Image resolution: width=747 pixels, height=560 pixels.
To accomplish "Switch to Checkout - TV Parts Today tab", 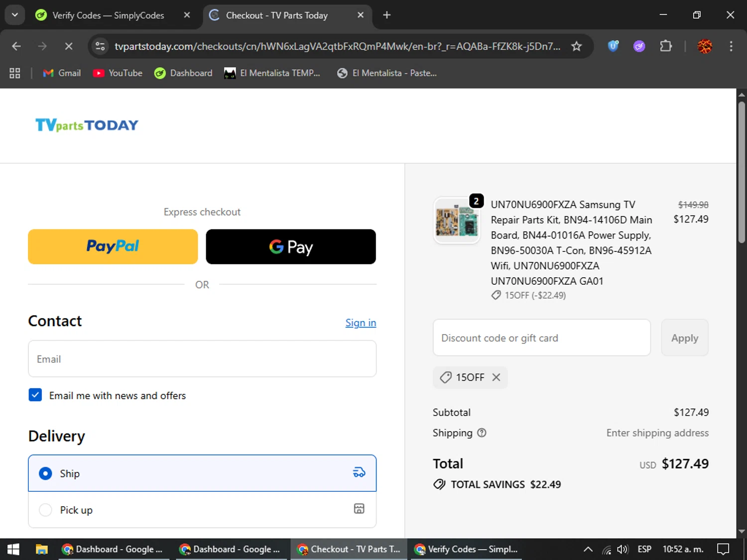I will point(286,15).
